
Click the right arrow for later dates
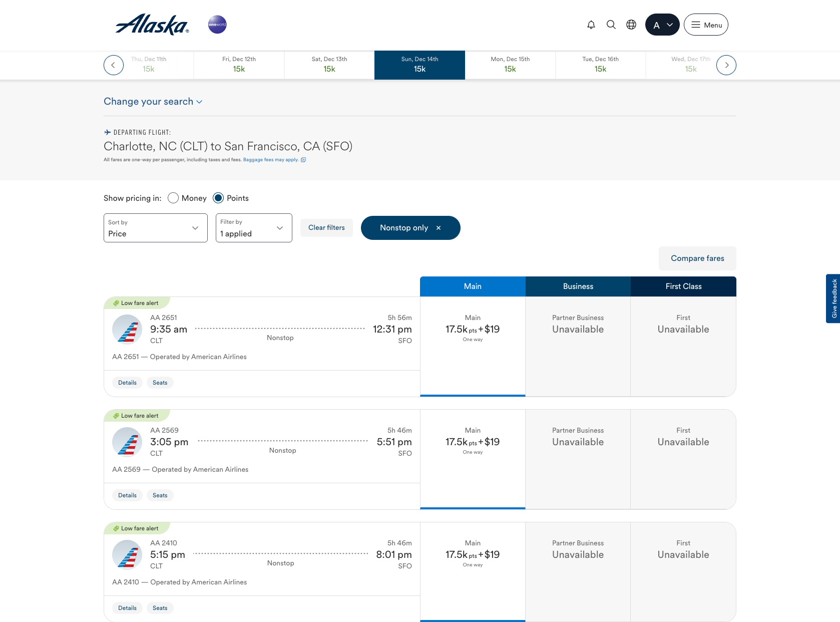click(726, 65)
